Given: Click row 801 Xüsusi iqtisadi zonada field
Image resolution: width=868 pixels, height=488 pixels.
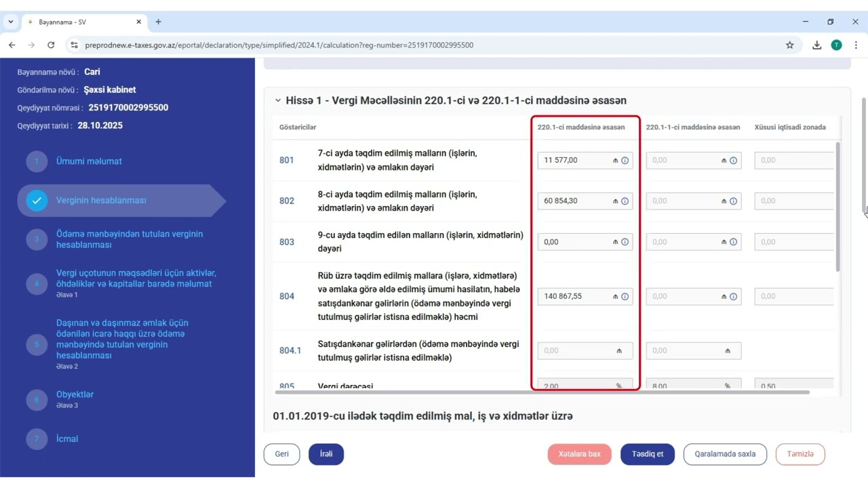Looking at the screenshot, I should pyautogui.click(x=794, y=161).
